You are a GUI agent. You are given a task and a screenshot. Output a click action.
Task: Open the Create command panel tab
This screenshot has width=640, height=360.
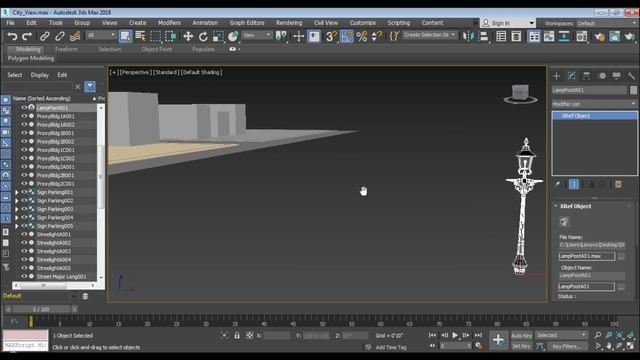[x=556, y=76]
